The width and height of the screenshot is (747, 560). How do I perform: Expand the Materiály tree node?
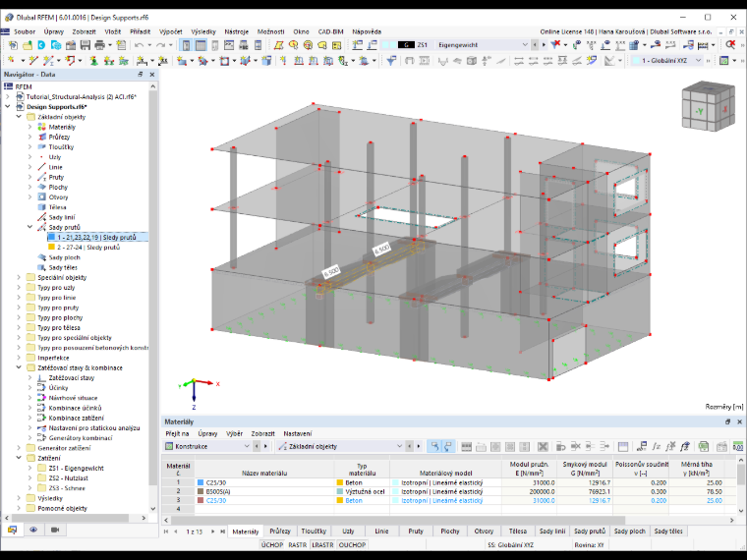[29, 127]
